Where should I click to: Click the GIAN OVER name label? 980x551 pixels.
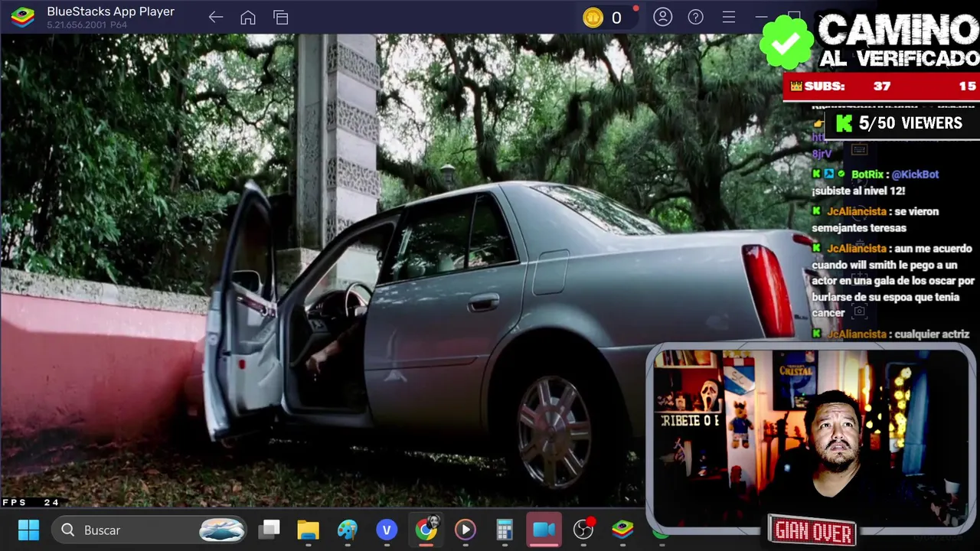(x=812, y=531)
